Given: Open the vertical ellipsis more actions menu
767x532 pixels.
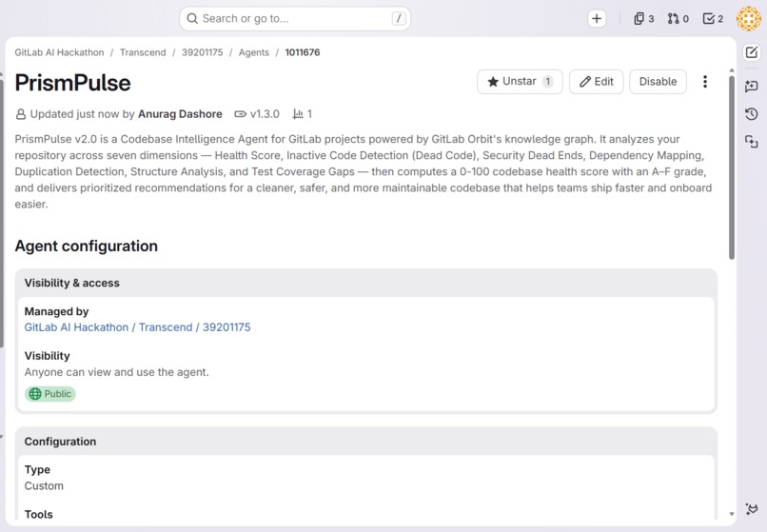Looking at the screenshot, I should click(x=705, y=82).
